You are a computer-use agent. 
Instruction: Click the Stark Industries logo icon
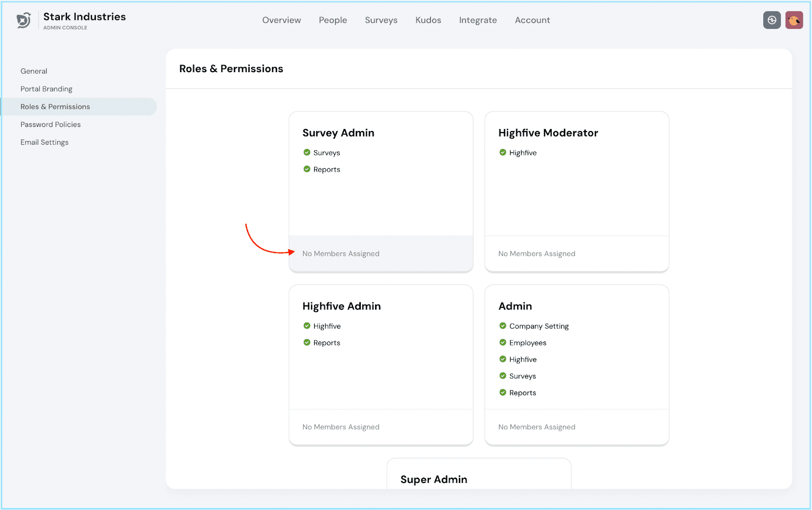[24, 20]
